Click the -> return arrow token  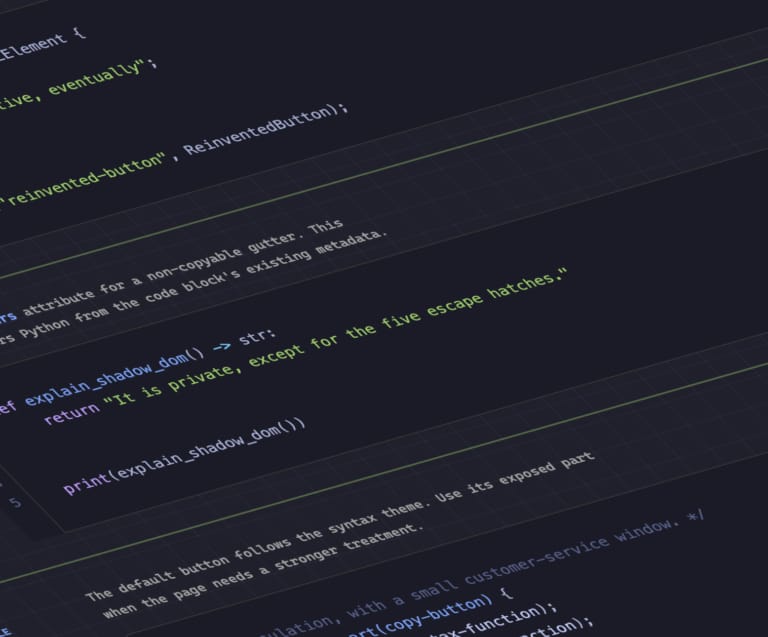(x=222, y=347)
